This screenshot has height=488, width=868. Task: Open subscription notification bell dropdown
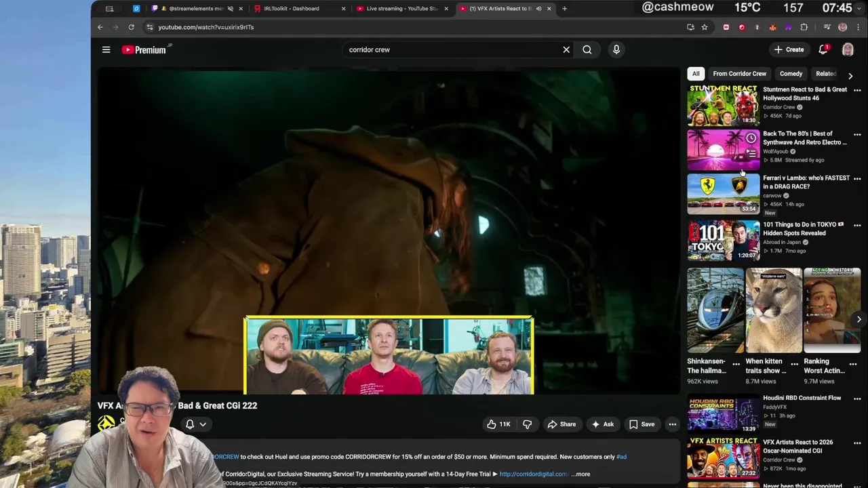pyautogui.click(x=196, y=424)
